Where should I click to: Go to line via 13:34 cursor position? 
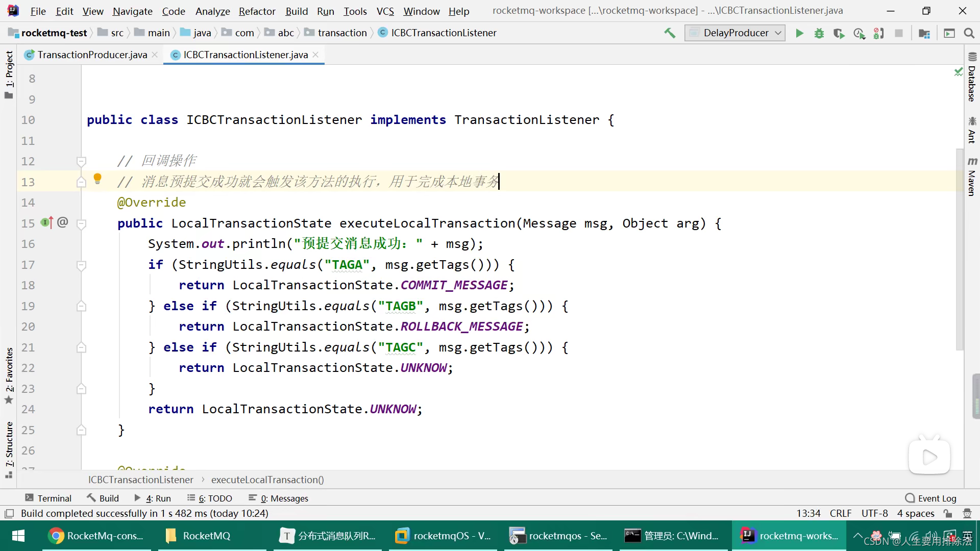pos(808,513)
